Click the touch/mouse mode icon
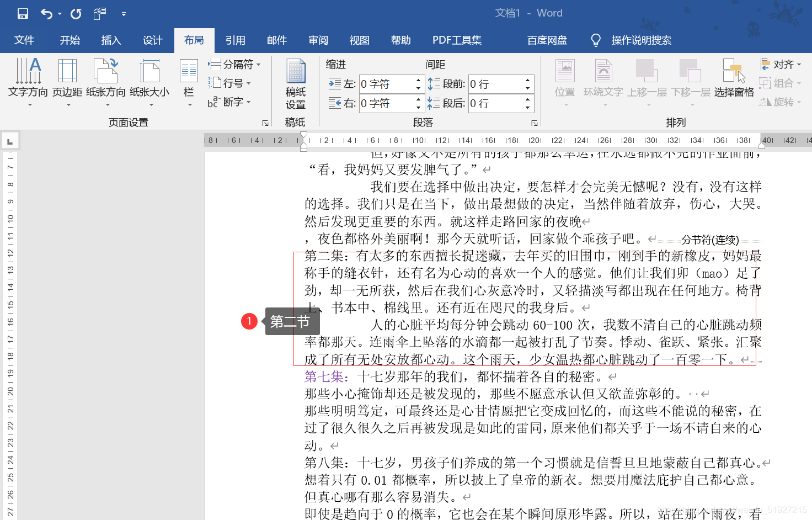The image size is (812, 520). 100,14
